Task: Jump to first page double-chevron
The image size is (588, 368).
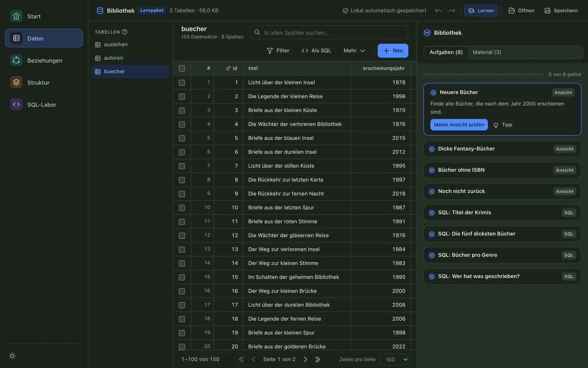Action: [x=241, y=359]
